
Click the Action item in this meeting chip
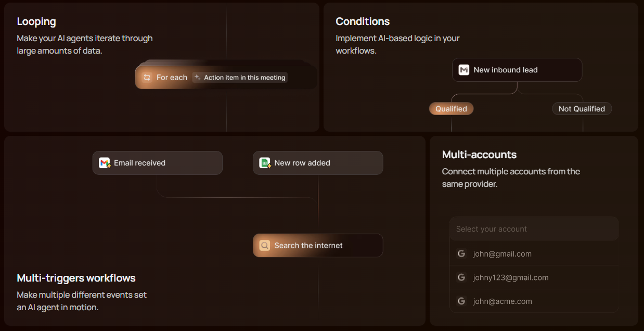pyautogui.click(x=240, y=78)
